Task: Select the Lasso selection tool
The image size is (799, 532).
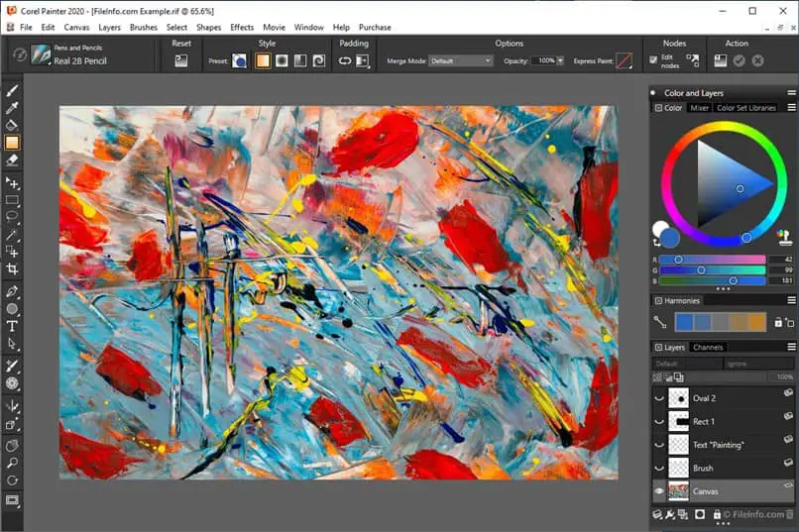Action: 12,215
